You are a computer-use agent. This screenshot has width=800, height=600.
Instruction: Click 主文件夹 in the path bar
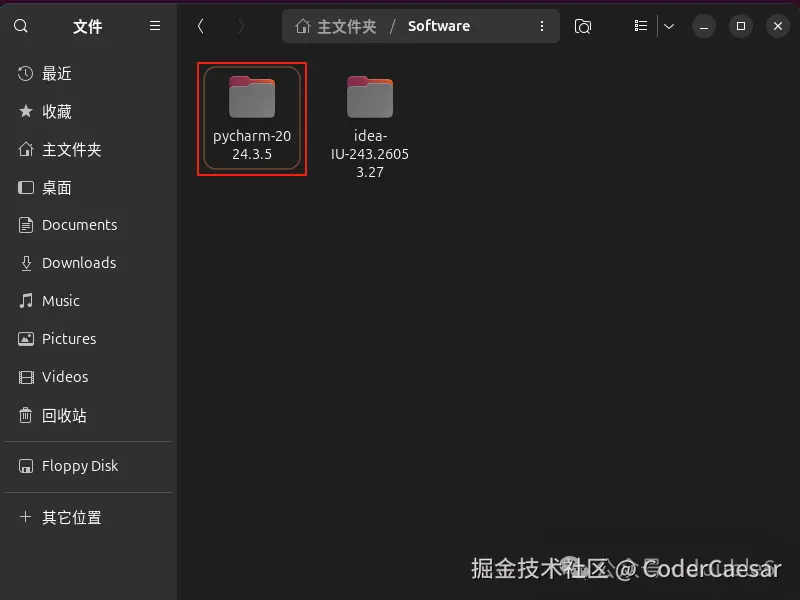click(346, 26)
